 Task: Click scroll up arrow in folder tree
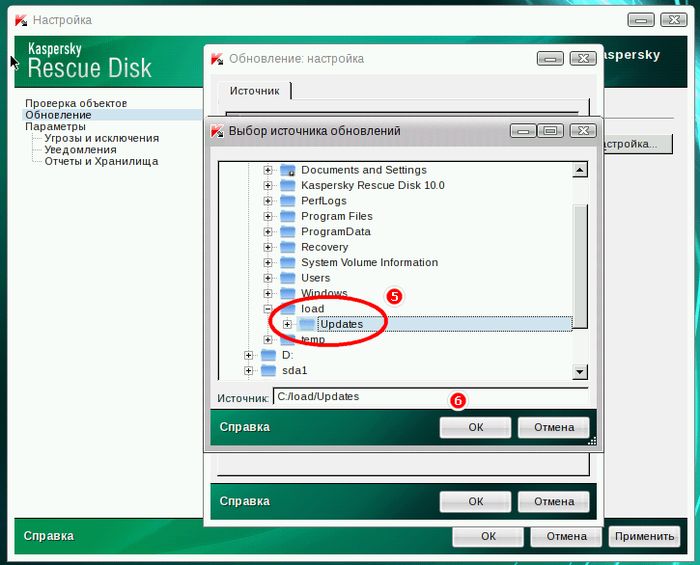pyautogui.click(x=579, y=170)
